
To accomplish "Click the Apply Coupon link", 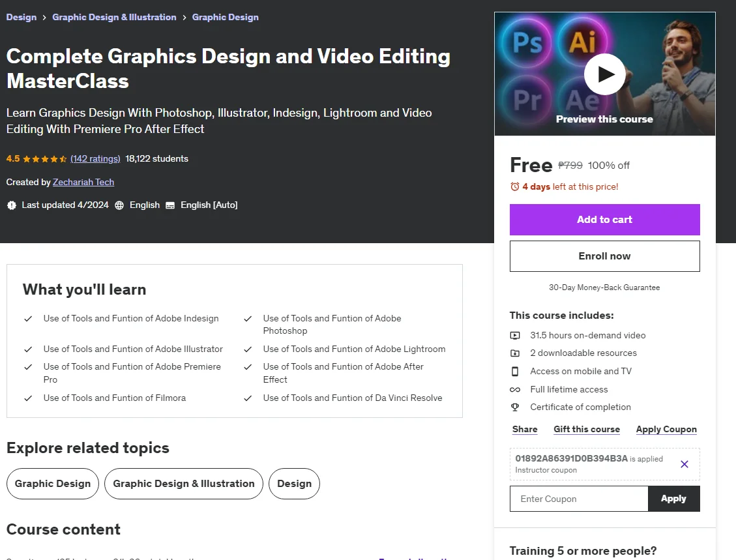I will pos(666,429).
